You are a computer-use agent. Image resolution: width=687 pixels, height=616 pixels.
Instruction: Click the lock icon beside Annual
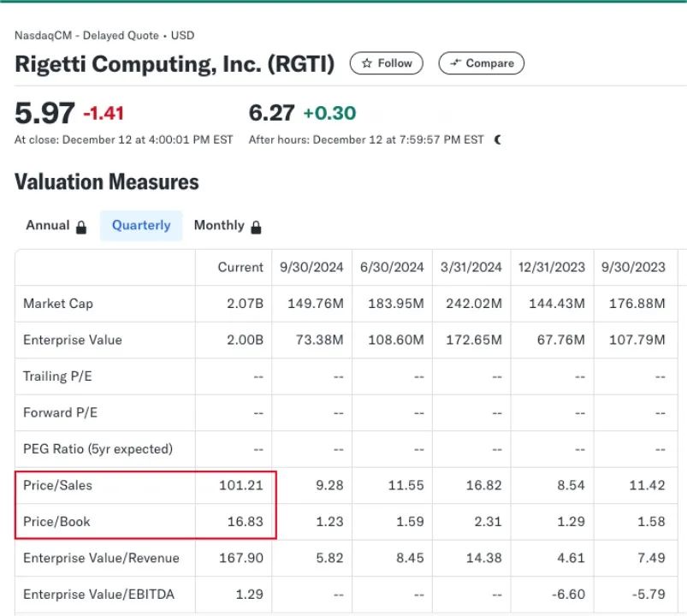click(x=81, y=227)
